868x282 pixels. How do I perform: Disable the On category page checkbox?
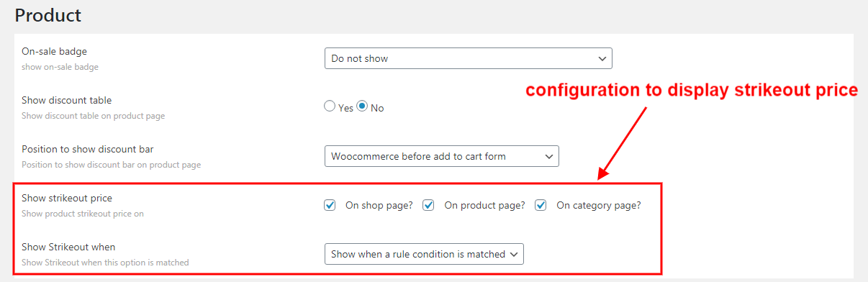[x=541, y=205]
